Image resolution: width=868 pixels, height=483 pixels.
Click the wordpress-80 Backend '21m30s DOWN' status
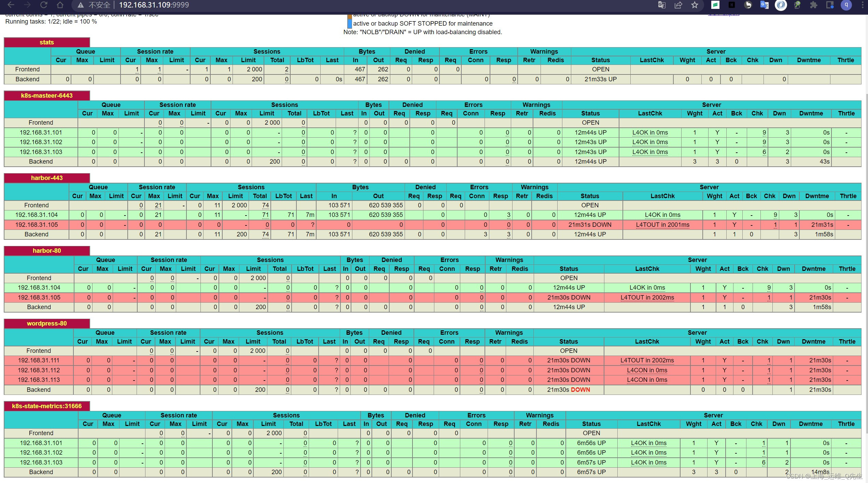pos(569,390)
